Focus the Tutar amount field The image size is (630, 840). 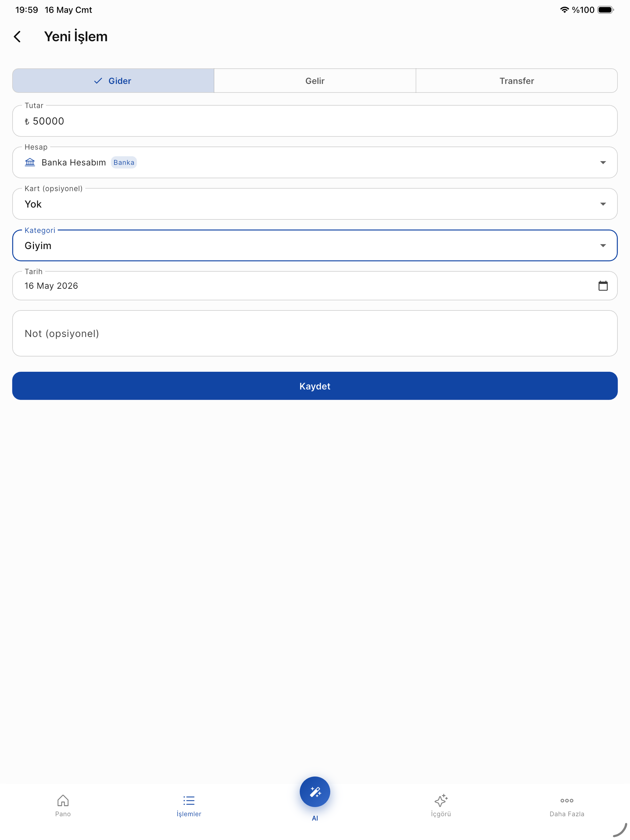tap(315, 121)
